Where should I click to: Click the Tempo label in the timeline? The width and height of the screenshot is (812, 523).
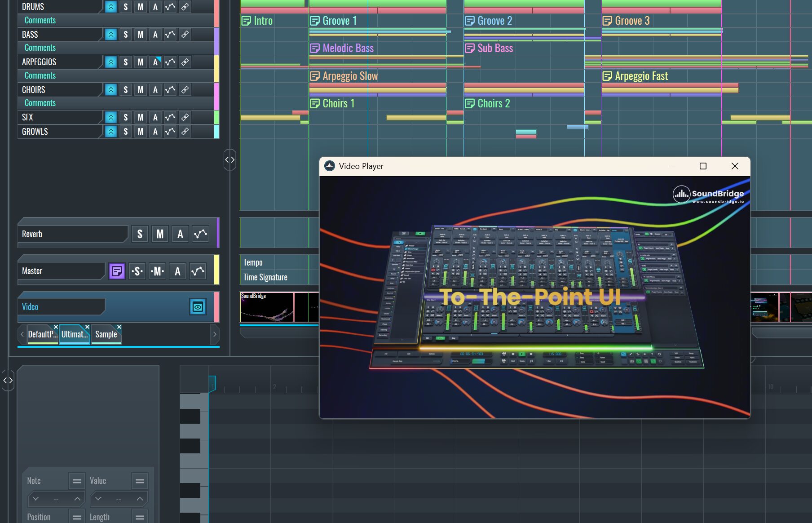(253, 262)
